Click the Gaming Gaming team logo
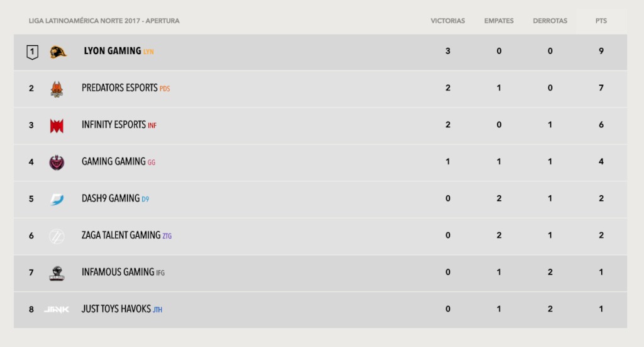 [x=57, y=162]
